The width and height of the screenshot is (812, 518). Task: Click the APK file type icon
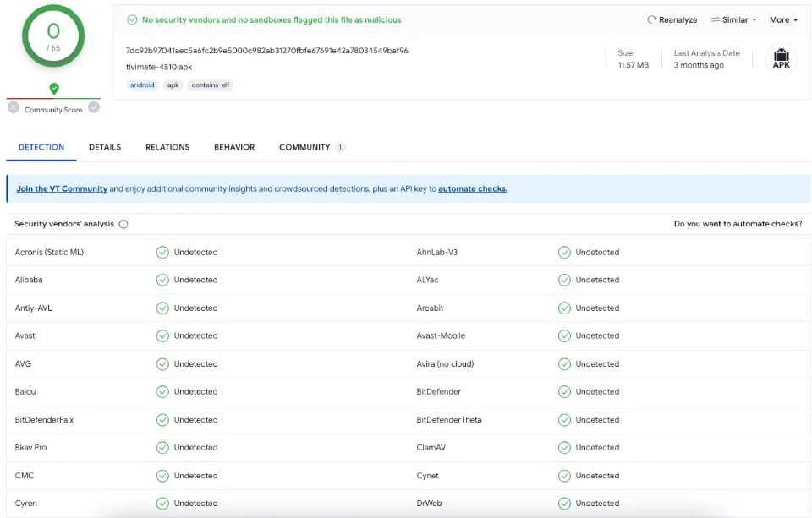coord(781,59)
